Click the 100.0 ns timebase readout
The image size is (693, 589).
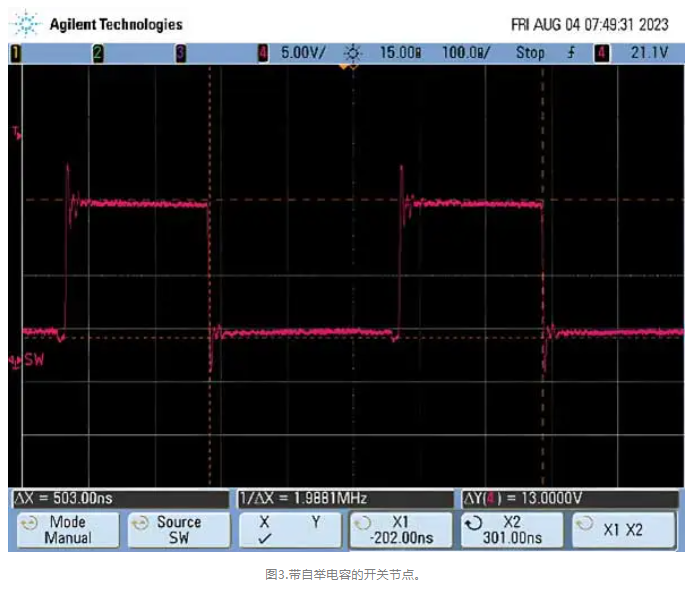coord(466,54)
